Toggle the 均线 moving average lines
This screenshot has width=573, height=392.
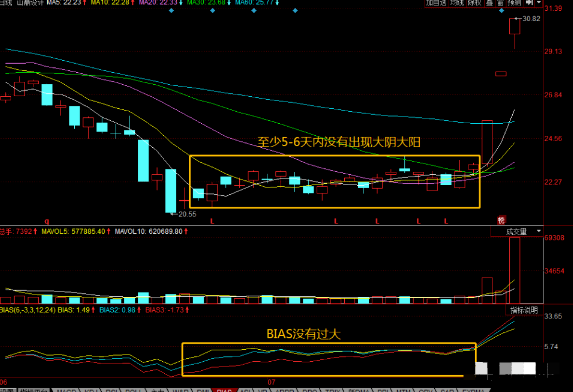pos(457,3)
